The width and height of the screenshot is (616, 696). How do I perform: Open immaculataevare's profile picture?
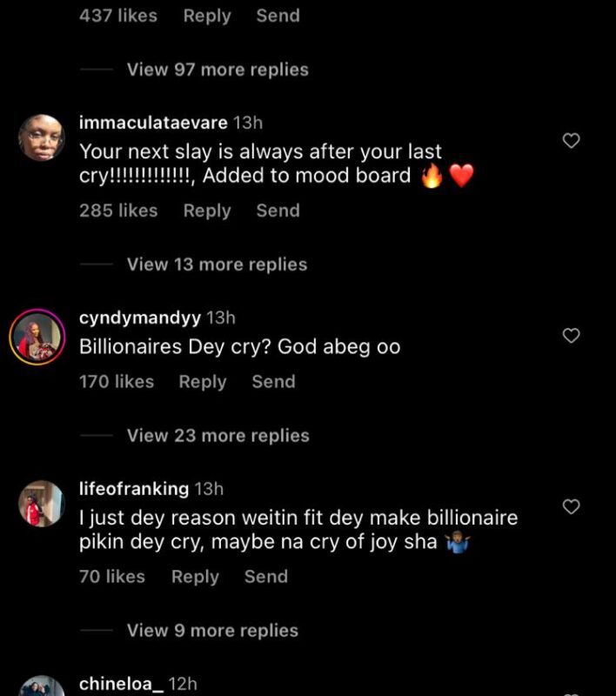pos(41,139)
